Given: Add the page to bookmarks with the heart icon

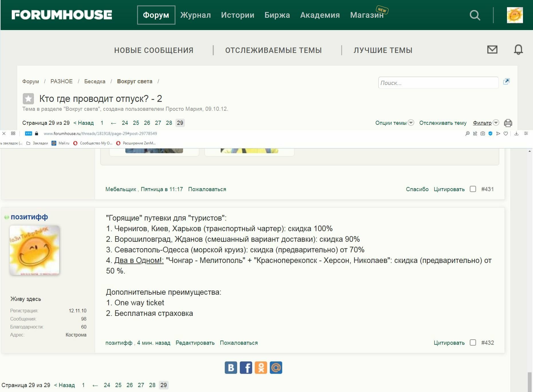Looking at the screenshot, I should [506, 134].
